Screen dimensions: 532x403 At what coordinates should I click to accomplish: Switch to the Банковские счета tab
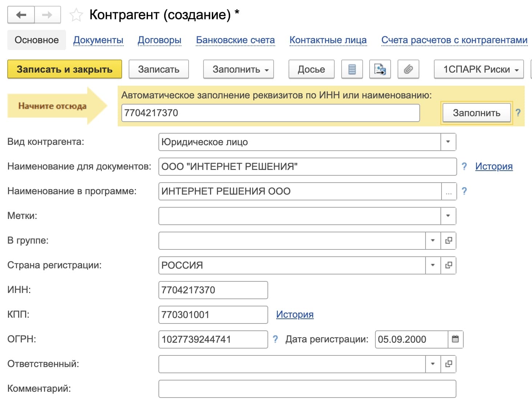(235, 40)
